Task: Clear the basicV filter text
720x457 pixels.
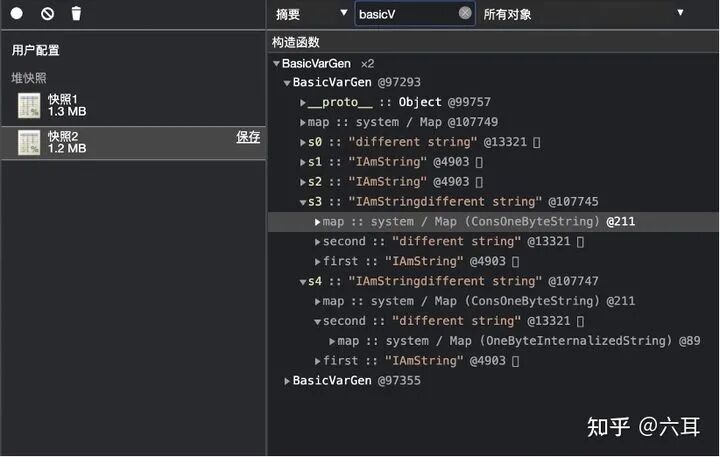Action: pos(465,13)
